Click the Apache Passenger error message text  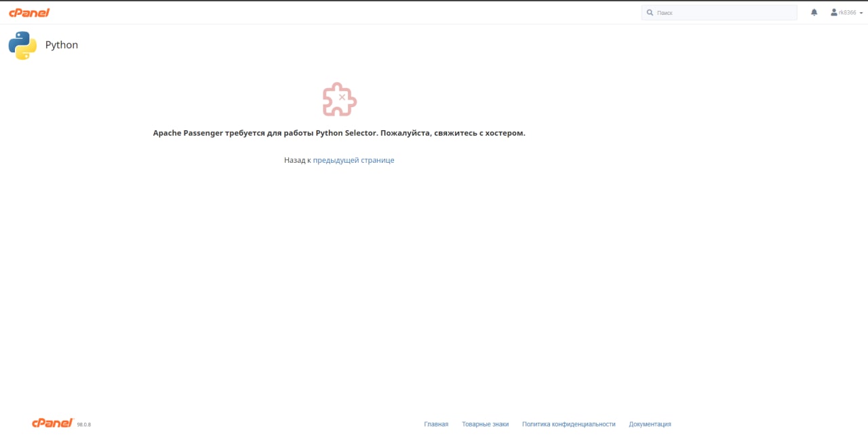click(339, 133)
